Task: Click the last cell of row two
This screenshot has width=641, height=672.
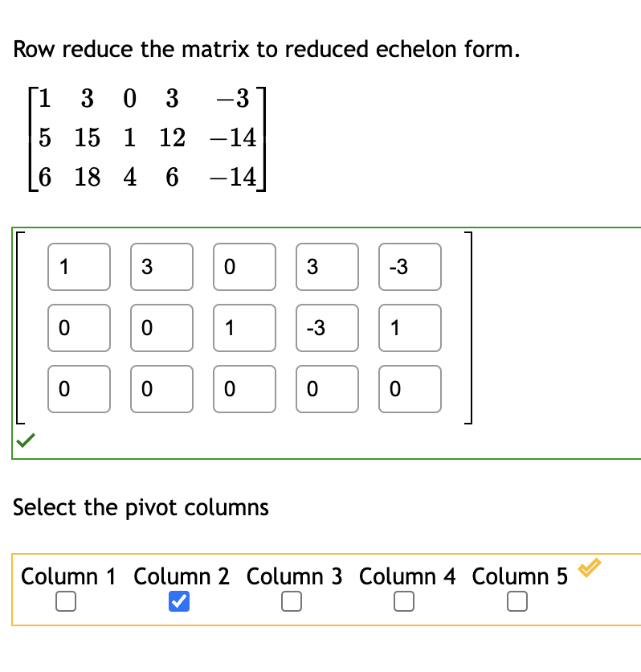Action: [x=410, y=328]
